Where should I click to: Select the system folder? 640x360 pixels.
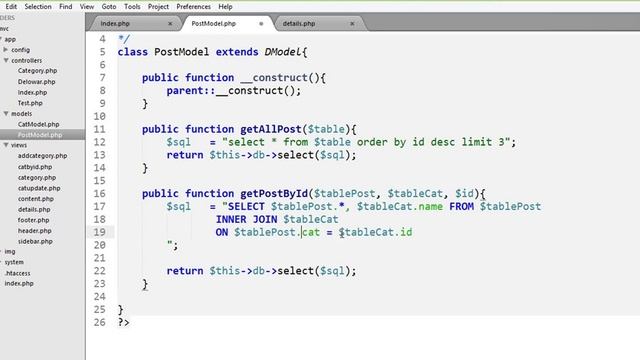pos(14,262)
